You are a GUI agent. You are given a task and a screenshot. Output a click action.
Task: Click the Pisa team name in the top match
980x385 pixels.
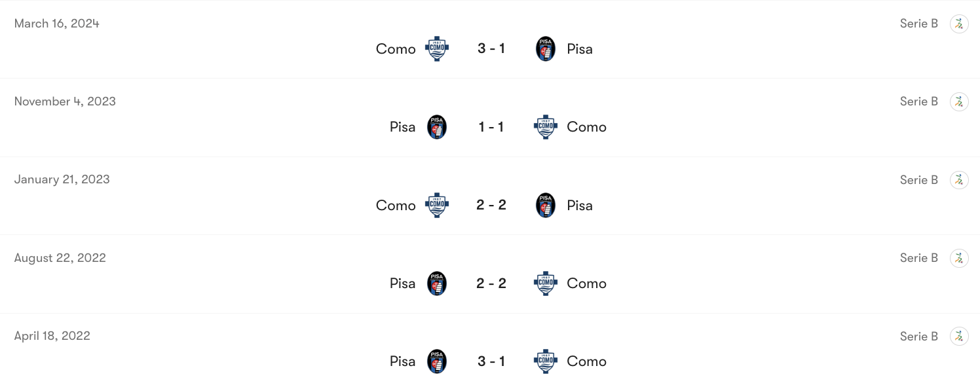click(579, 48)
